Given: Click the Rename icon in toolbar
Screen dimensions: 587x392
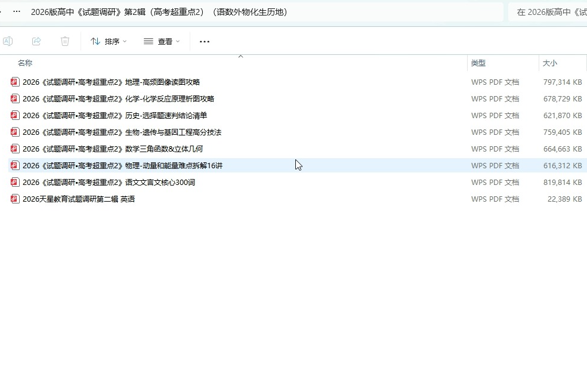Looking at the screenshot, I should [8, 41].
